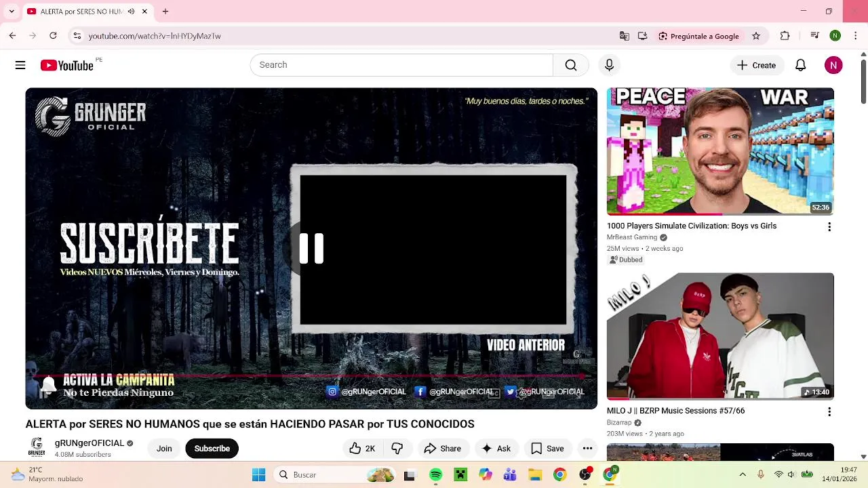Install app icon in address bar
The height and width of the screenshot is (488, 868).
(642, 36)
